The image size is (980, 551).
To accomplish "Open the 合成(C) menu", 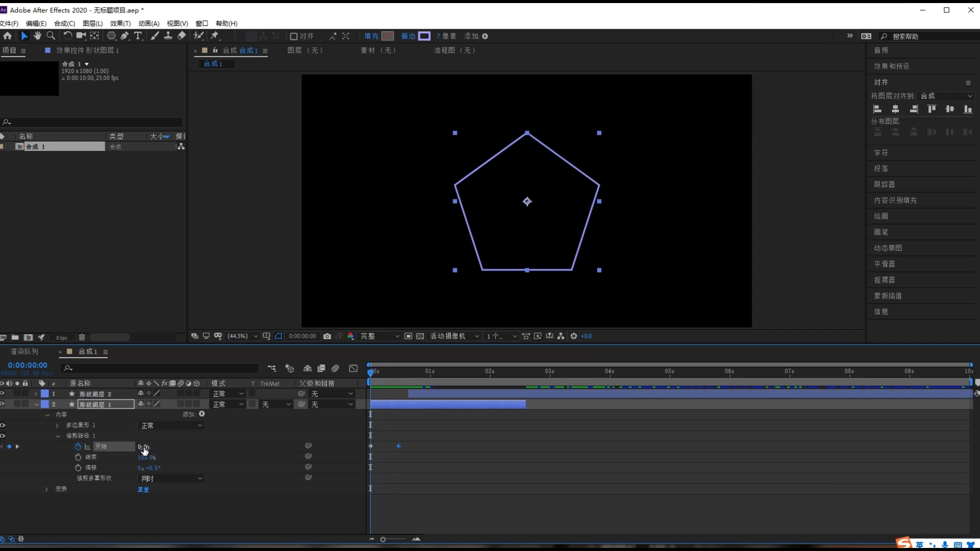I will pyautogui.click(x=64, y=23).
